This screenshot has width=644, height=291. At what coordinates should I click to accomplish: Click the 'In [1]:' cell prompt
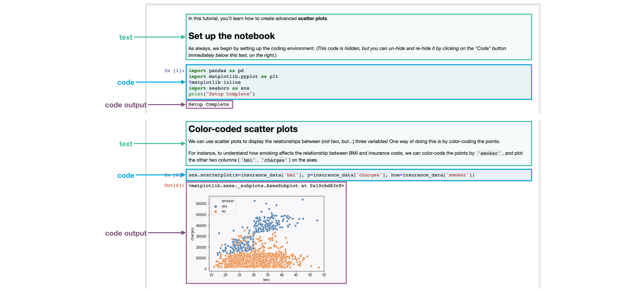pos(174,71)
